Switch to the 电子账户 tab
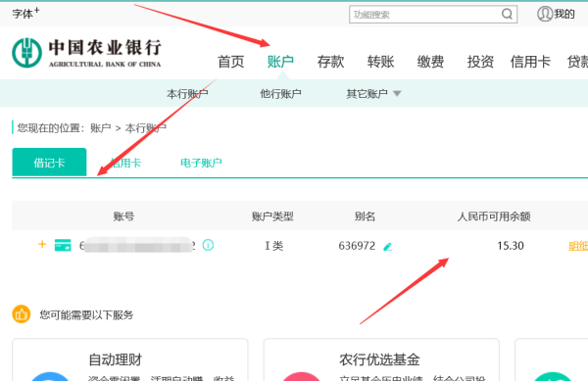Screen dimensions: 588x381 tap(201, 163)
